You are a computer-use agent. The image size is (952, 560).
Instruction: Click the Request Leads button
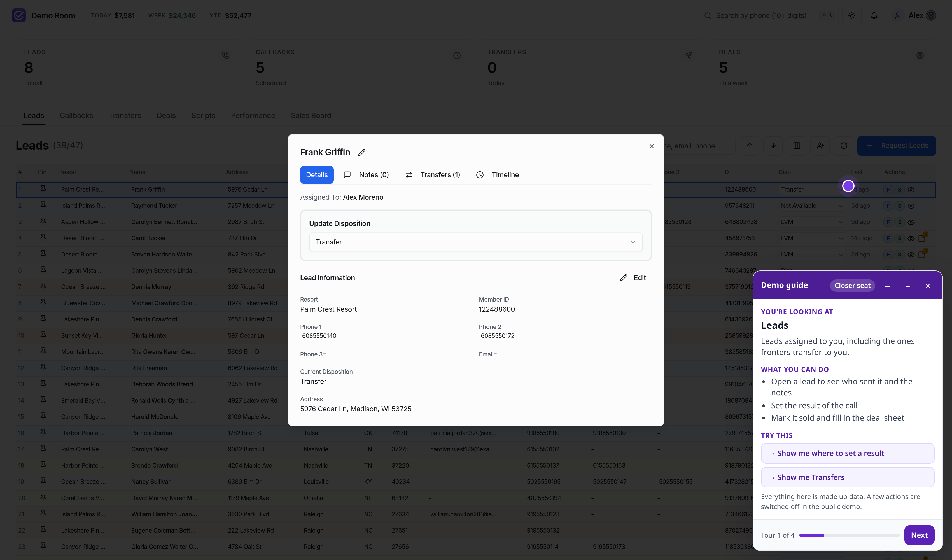[x=897, y=146]
